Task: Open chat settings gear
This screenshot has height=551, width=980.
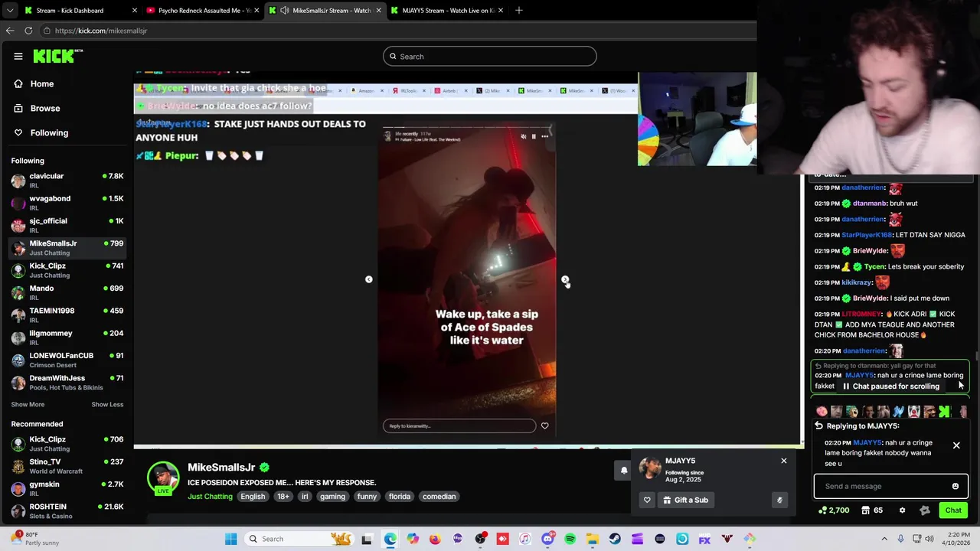Action: 902,510
